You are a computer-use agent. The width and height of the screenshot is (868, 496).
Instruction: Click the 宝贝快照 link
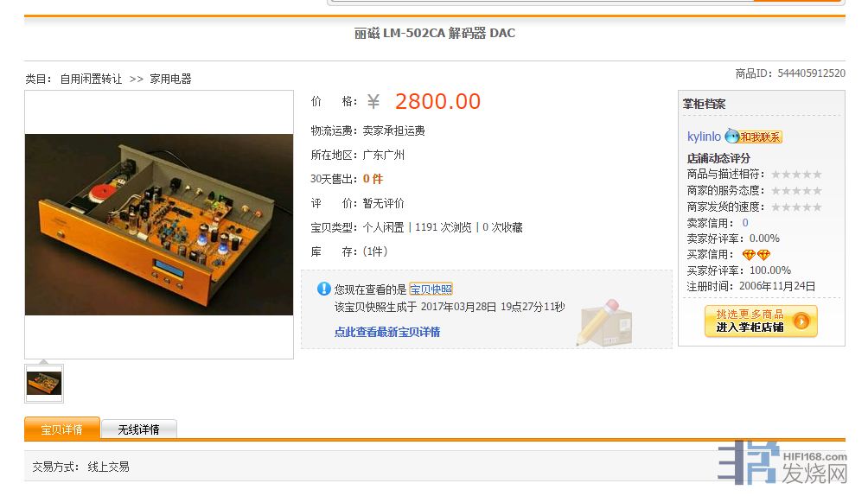pos(431,289)
